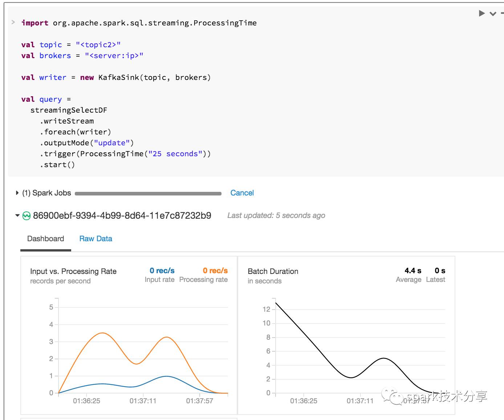
Task: Collapse the streaming query 86900ebf details
Action: point(17,215)
